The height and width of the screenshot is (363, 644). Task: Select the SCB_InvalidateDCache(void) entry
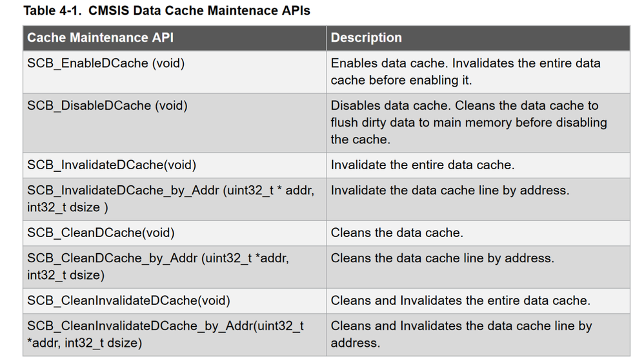(x=112, y=165)
